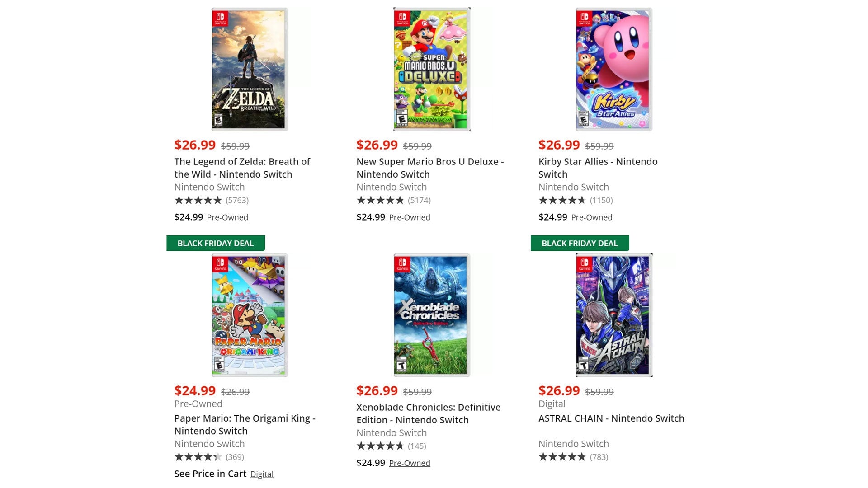Open the Paper Mario Origami King cover image
Image resolution: width=868 pixels, height=488 pixels.
[x=250, y=315]
